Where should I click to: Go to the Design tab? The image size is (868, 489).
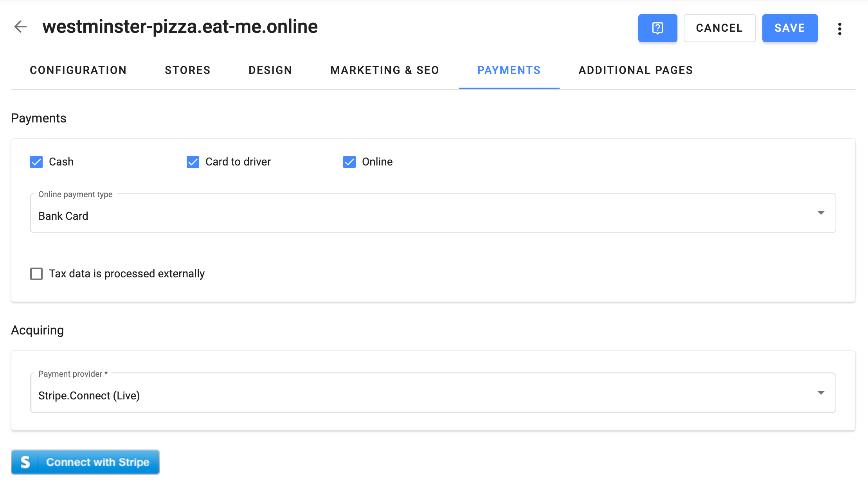[270, 70]
